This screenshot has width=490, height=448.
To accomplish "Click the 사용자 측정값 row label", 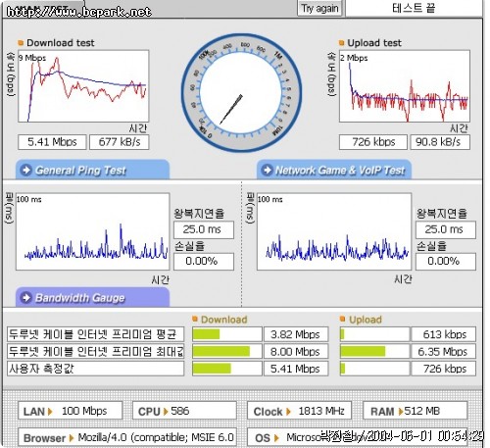I will click(x=95, y=369).
